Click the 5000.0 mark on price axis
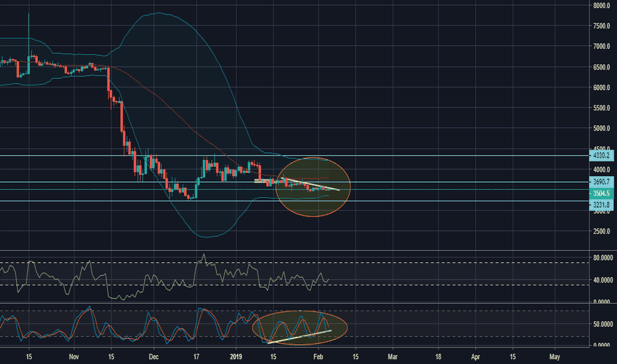 tap(602, 128)
